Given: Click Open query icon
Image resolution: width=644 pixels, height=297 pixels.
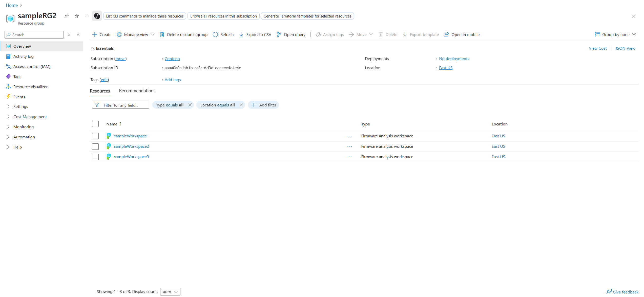Looking at the screenshot, I should pos(279,34).
